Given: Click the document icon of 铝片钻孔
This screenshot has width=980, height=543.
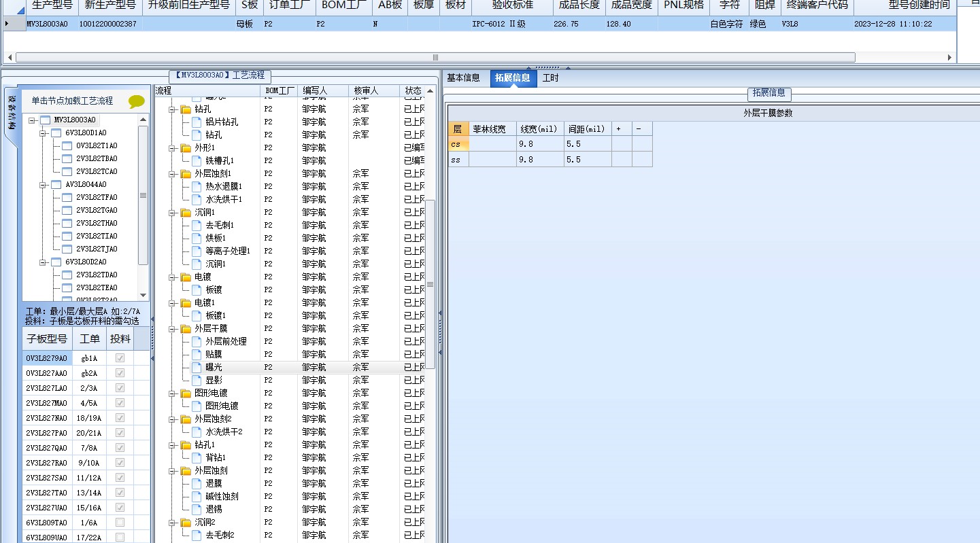Looking at the screenshot, I should [x=197, y=122].
